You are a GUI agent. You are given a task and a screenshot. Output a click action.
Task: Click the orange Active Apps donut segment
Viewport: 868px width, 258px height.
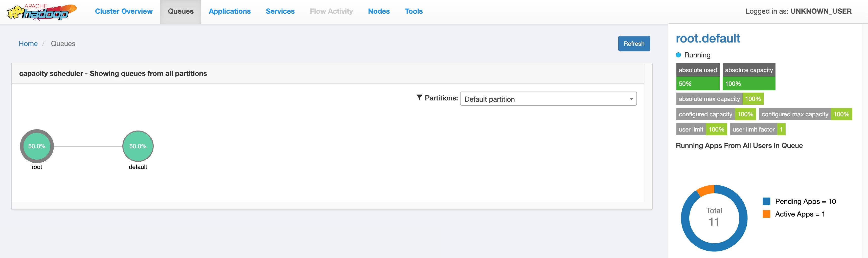[706, 190]
